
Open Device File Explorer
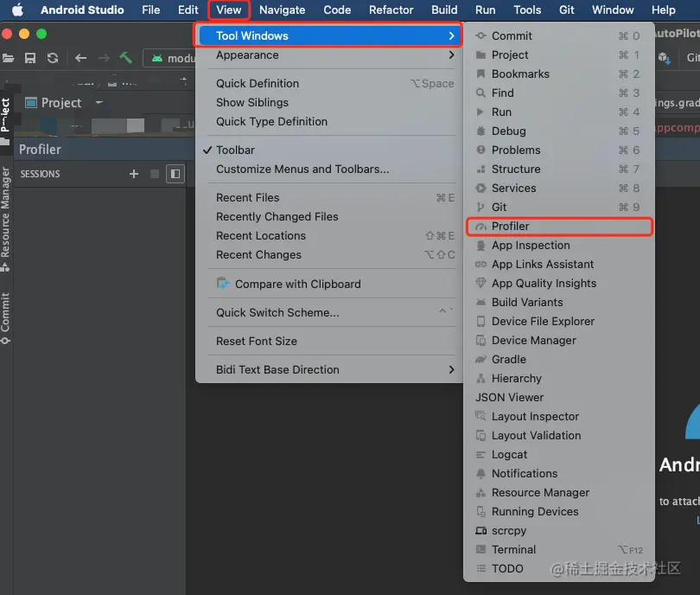pos(559,321)
